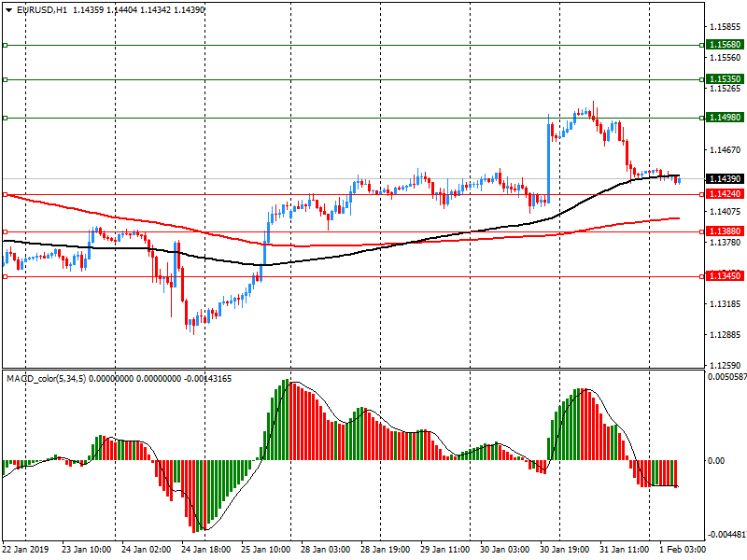The width and height of the screenshot is (747, 560).
Task: Click the 28 Jan 03:00 time axis label
Action: tap(327, 550)
